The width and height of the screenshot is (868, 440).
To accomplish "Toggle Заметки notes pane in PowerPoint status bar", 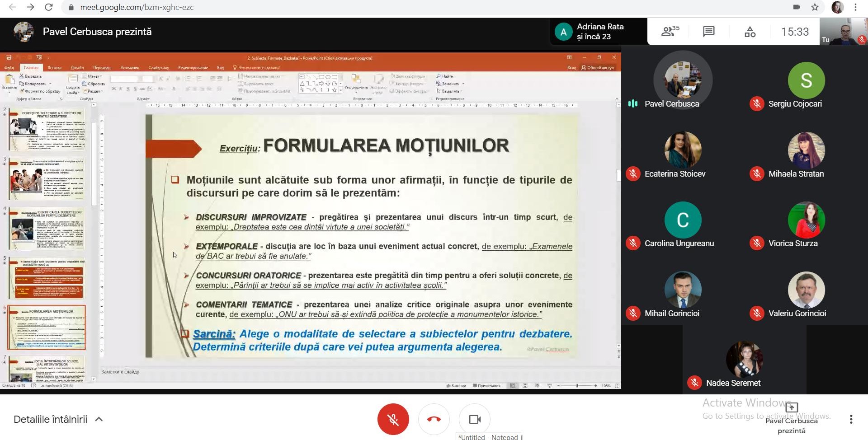I will tap(456, 386).
